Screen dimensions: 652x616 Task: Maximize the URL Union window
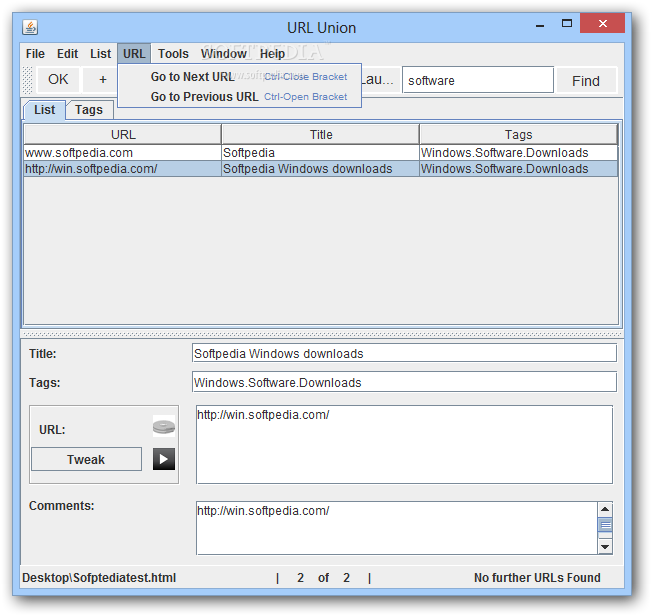point(567,24)
